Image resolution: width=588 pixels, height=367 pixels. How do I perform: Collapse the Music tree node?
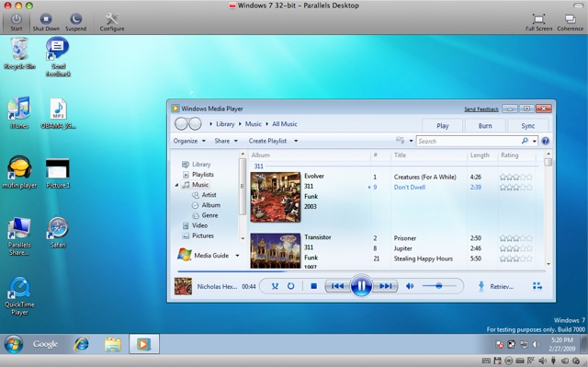(176, 185)
